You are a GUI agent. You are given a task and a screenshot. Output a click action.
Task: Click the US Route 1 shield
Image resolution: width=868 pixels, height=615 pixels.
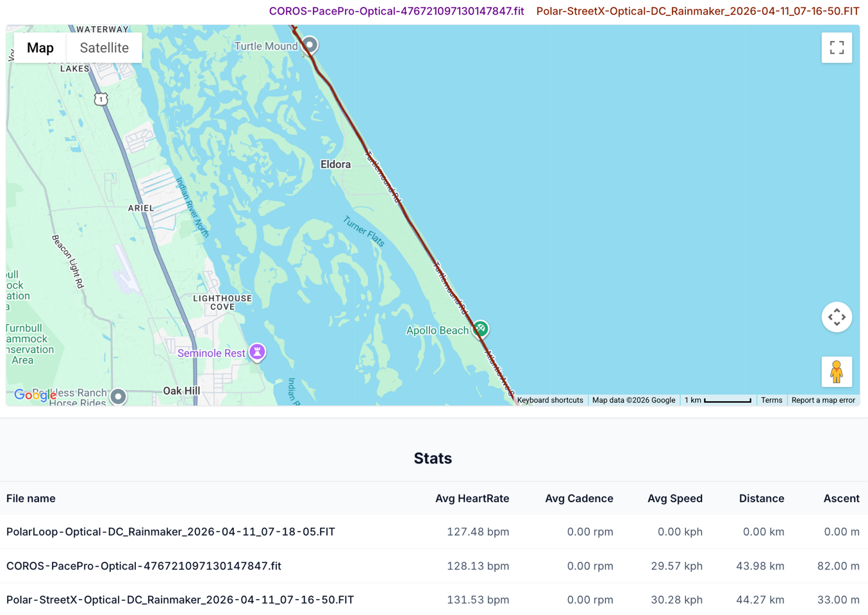point(101,99)
